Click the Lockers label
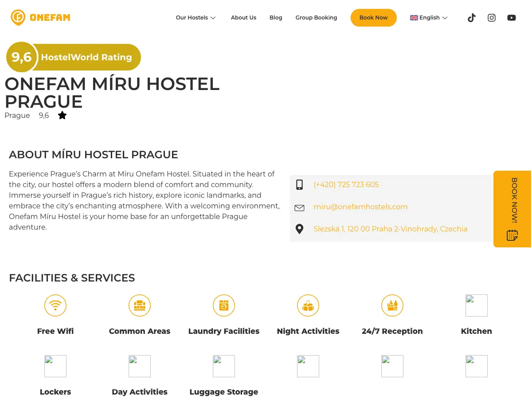The image size is (532, 399). point(55,392)
